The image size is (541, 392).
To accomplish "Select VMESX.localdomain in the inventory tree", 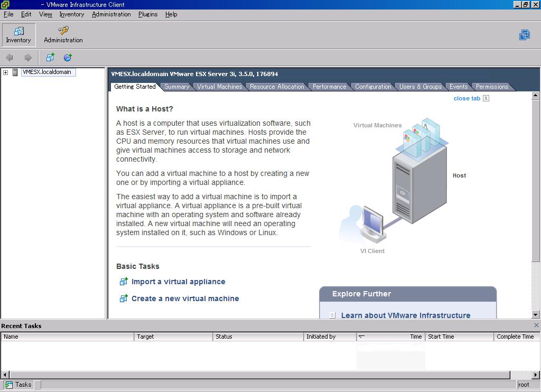I will click(x=47, y=72).
